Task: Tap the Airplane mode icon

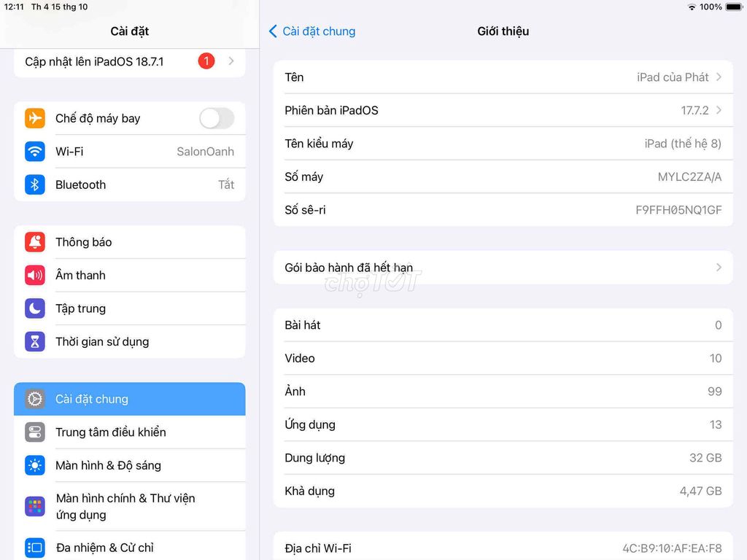Action: pos(35,118)
